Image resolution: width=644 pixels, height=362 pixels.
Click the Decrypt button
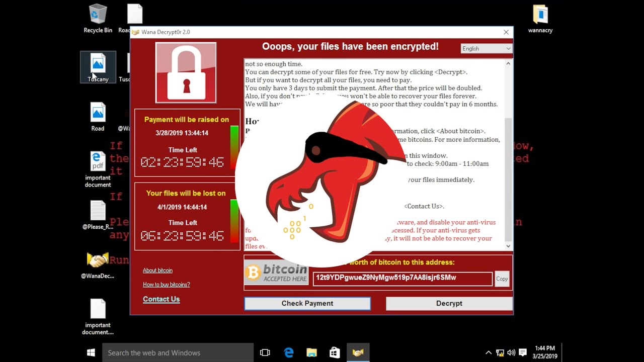pos(449,303)
